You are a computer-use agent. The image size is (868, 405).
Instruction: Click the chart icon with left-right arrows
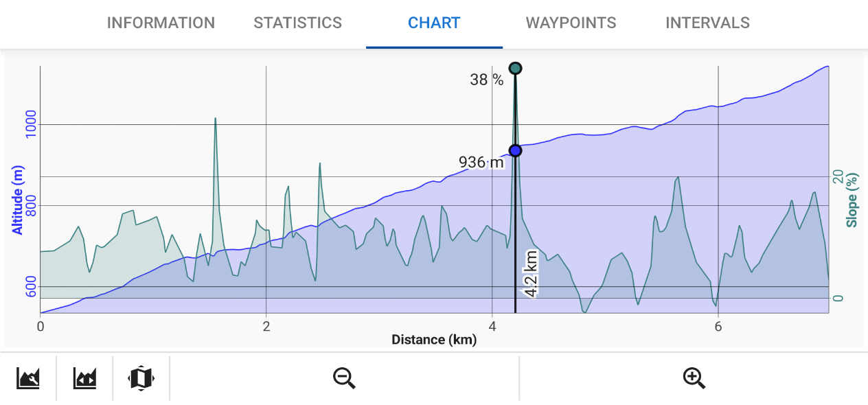[x=85, y=378]
